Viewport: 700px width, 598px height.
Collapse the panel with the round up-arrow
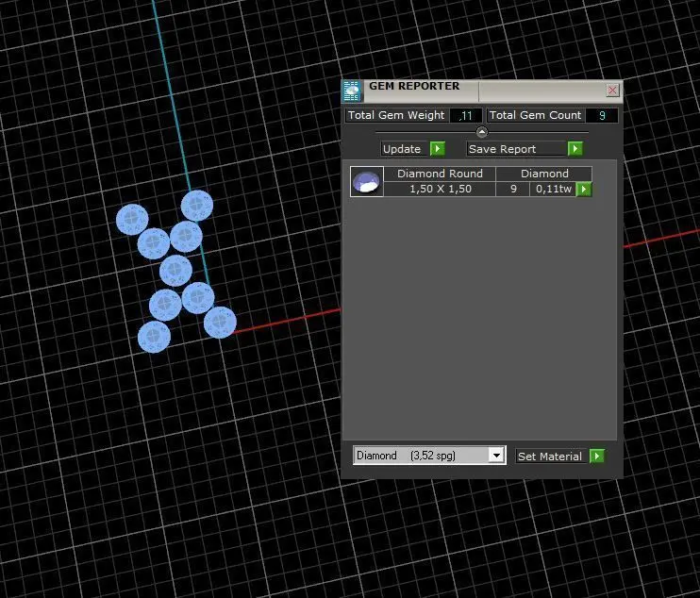point(482,132)
